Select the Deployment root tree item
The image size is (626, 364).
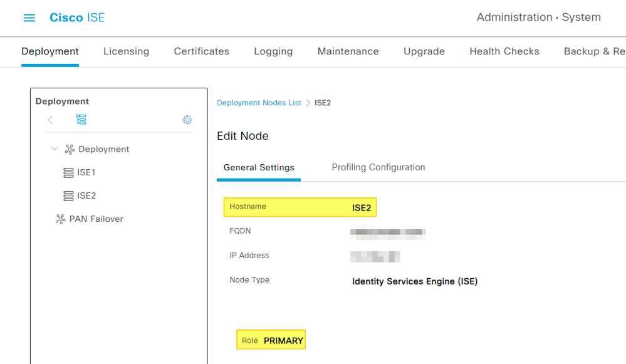point(104,149)
